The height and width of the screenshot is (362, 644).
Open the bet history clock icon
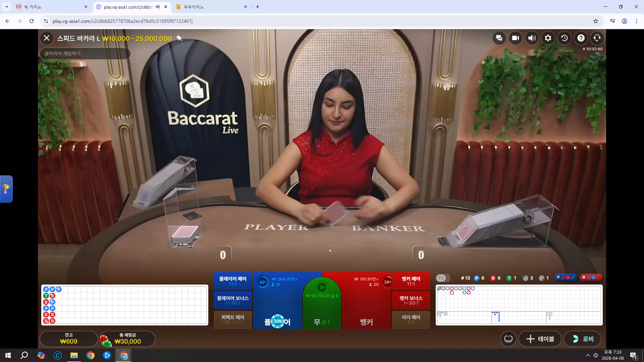[x=565, y=38]
